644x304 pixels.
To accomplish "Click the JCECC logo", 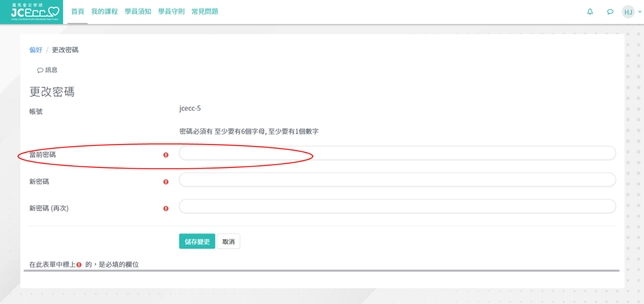I will pos(32,12).
